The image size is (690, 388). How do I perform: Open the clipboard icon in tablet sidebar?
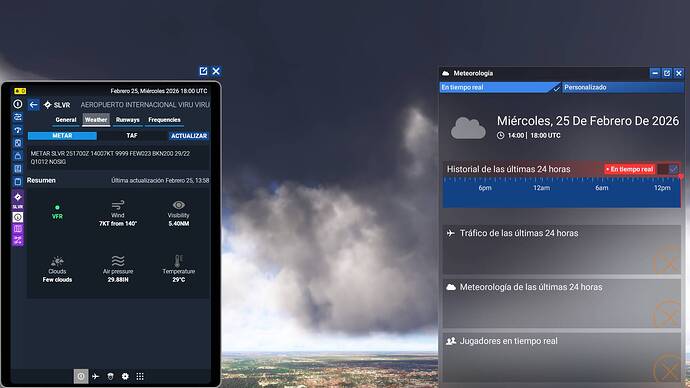point(18,181)
